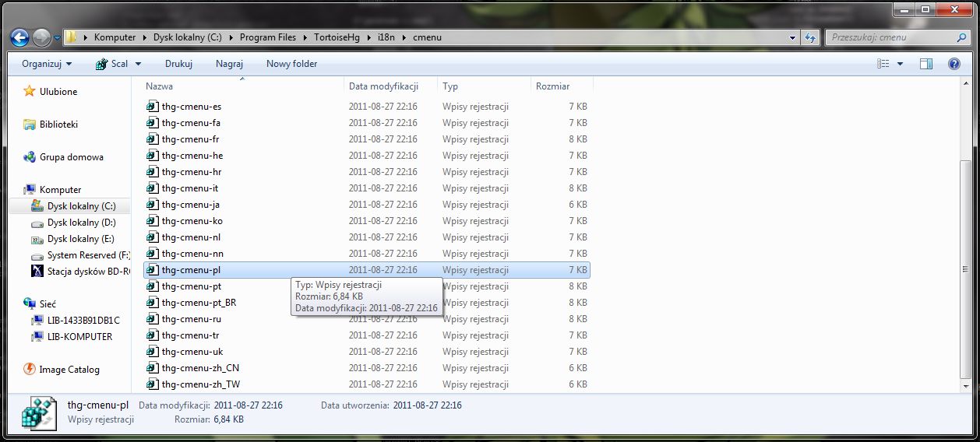
Task: Click the registry icon of thg-cmenu-it
Action: 152,188
